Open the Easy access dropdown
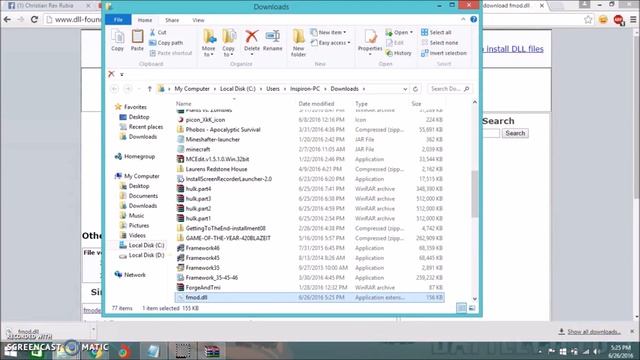 tap(331, 42)
